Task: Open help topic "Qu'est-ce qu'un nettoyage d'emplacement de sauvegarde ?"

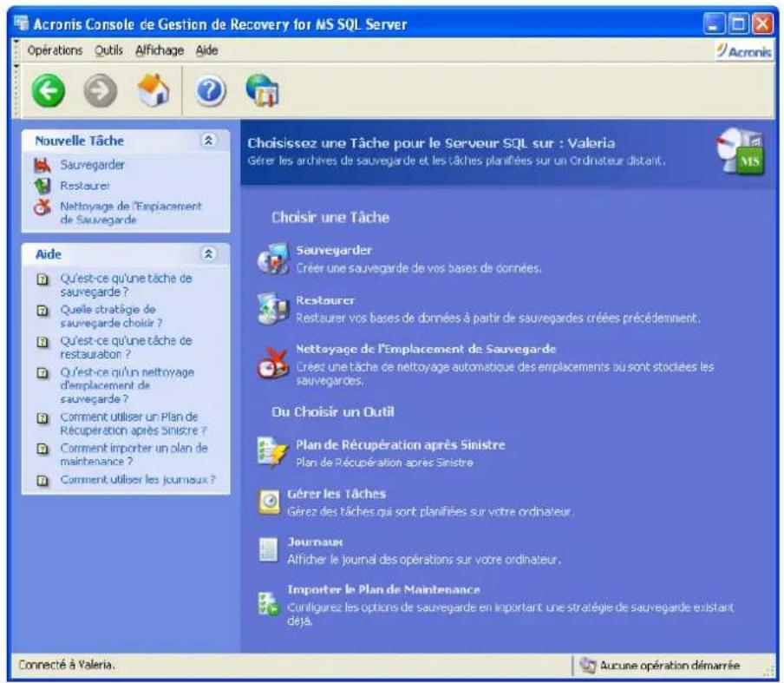Action: [x=127, y=385]
